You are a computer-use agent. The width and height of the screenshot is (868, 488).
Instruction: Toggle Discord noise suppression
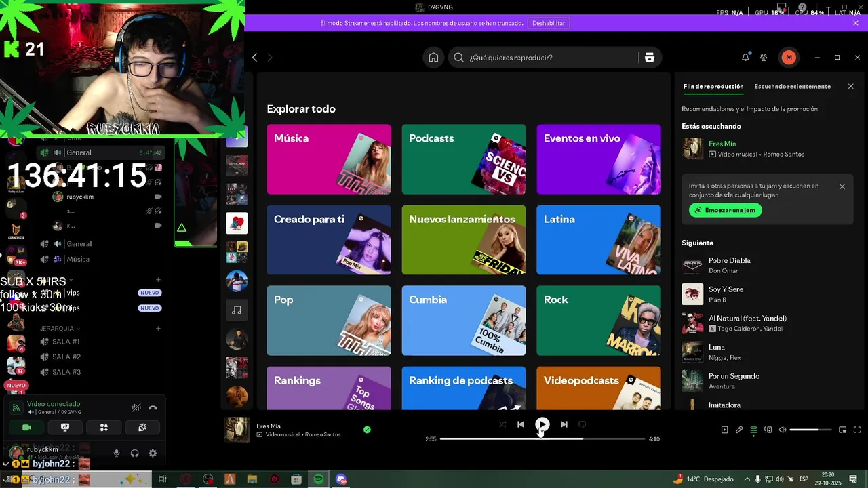[136, 407]
